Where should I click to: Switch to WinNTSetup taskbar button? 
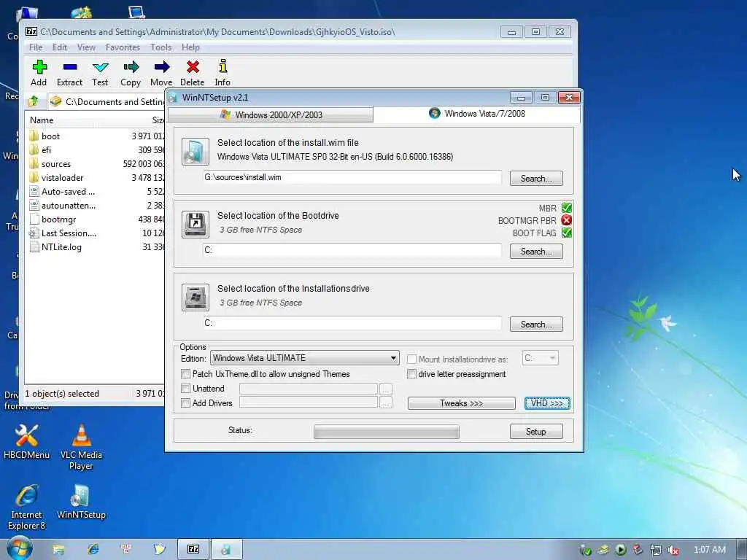[226, 549]
